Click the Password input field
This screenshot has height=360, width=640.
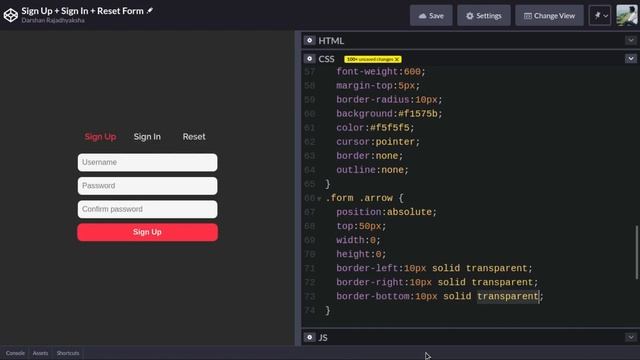click(147, 186)
